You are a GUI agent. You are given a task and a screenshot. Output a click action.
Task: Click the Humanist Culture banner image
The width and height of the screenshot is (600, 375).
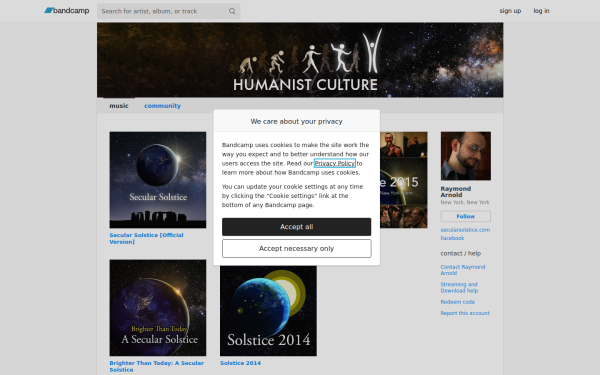coord(300,60)
